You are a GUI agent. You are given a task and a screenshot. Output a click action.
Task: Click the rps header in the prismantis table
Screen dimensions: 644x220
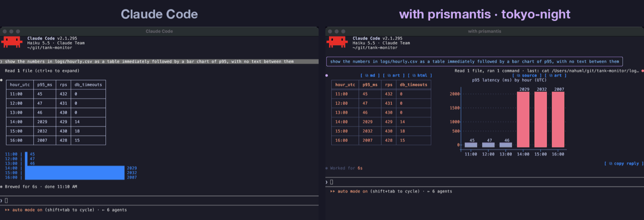(390, 85)
